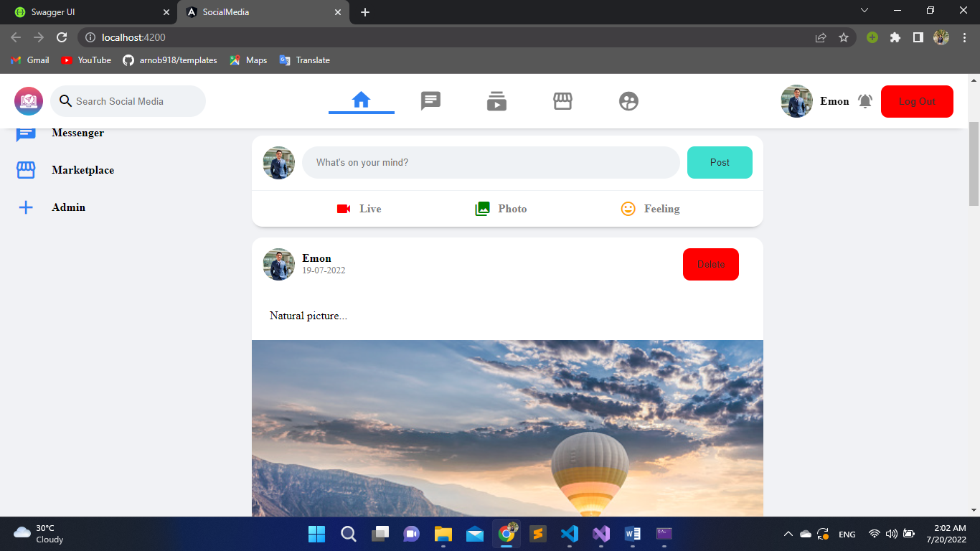Open Visual Studio Code from taskbar
Viewport: 980px width, 551px height.
point(570,534)
